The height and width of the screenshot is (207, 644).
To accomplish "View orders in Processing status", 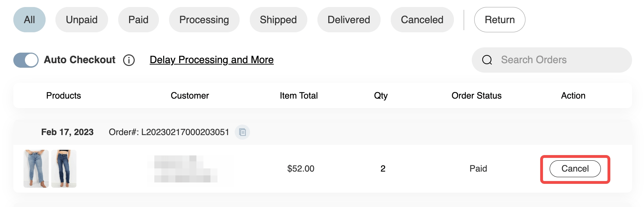I will tap(204, 20).
